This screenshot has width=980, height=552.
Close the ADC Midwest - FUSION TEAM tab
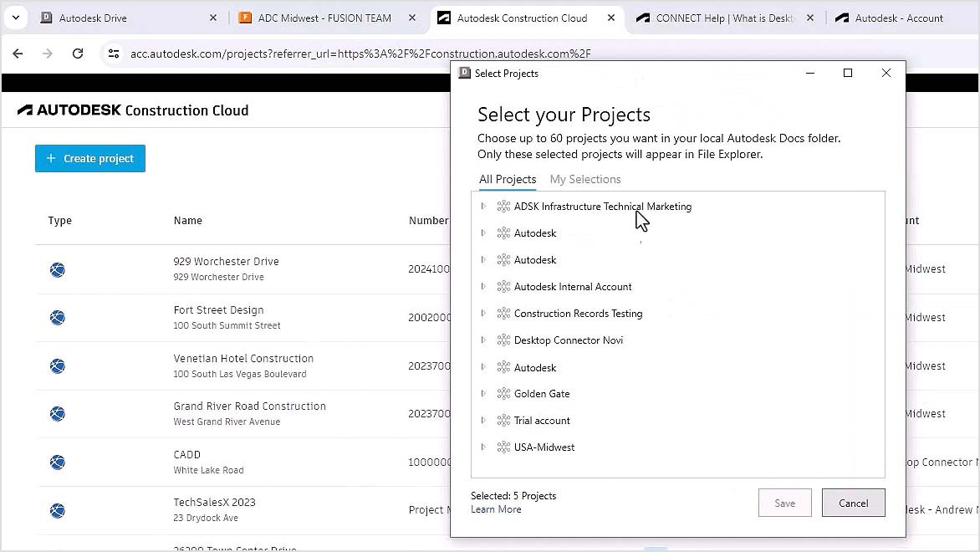(412, 18)
